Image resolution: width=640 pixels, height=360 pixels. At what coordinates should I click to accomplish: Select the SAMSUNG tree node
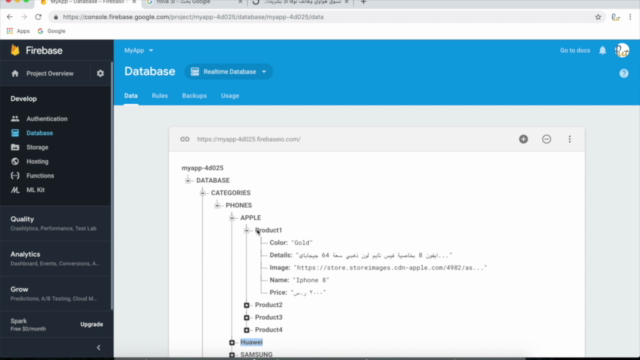[256, 354]
